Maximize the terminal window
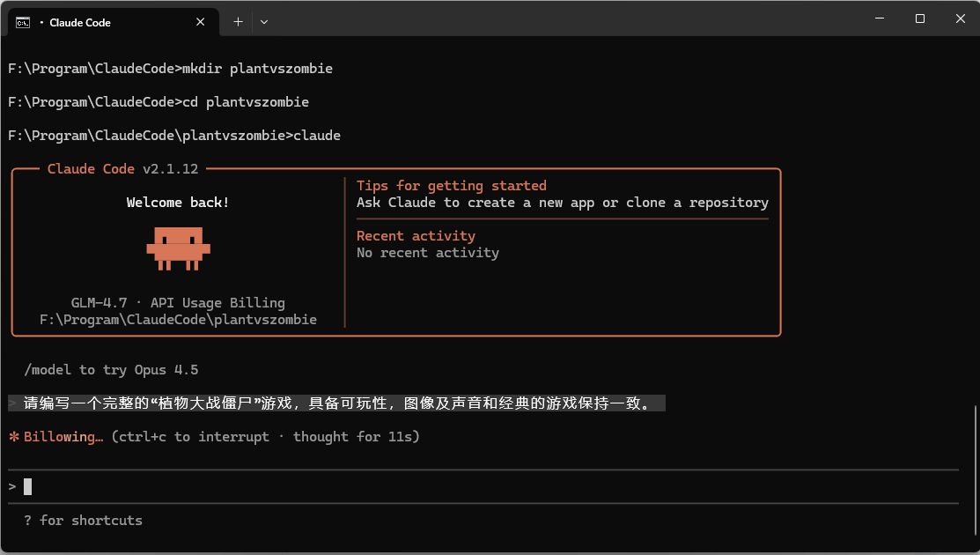Screen dimensions: 980x555 pyautogui.click(x=920, y=18)
